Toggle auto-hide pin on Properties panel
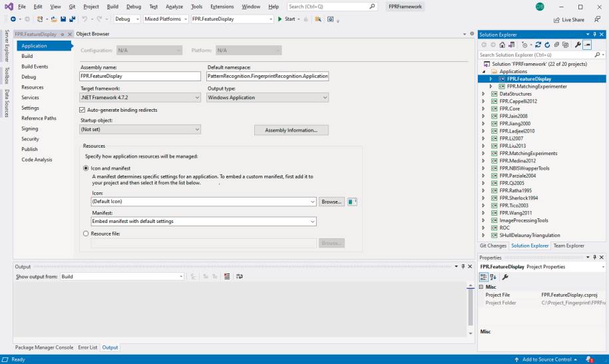Screen dimensions: 609x364 594,257
